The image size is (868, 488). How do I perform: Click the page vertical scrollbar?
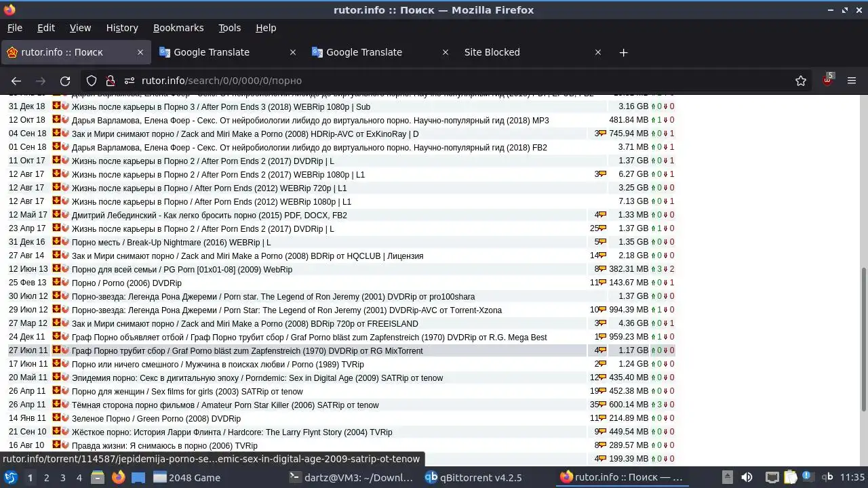[x=863, y=339]
